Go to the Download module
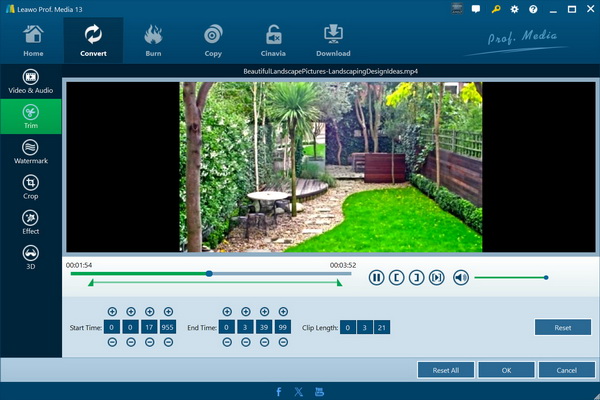600x400 pixels. (x=333, y=40)
